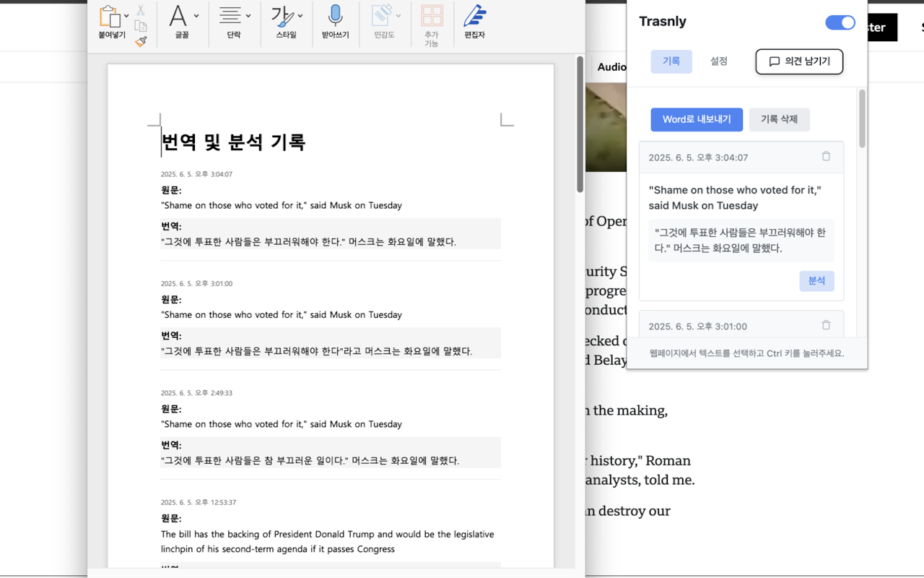Image resolution: width=924 pixels, height=578 pixels.
Task: Start 받아쓰기 dictation with microphone icon
Action: click(335, 15)
